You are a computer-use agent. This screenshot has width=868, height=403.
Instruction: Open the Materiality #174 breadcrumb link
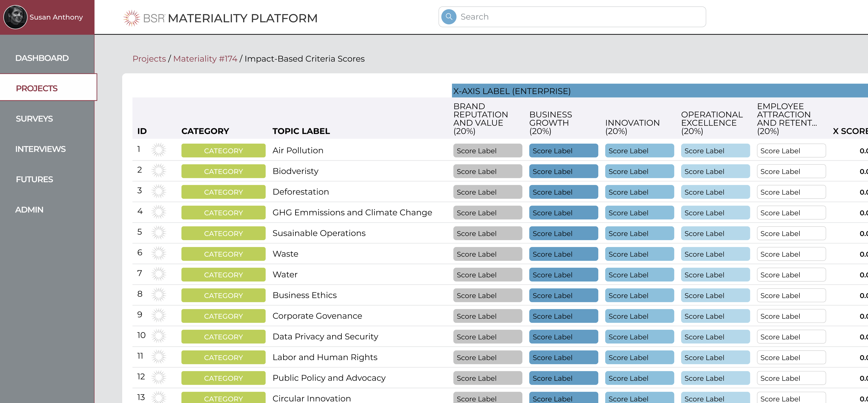tap(205, 59)
